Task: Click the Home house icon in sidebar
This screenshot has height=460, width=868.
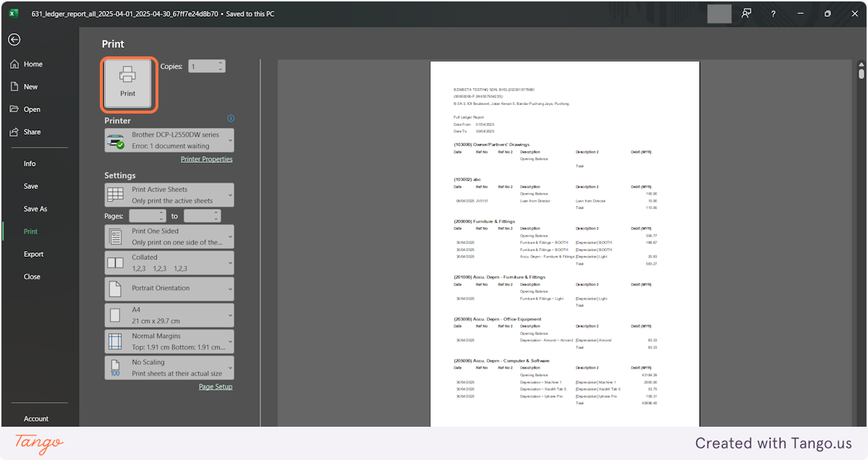Action: [x=14, y=64]
